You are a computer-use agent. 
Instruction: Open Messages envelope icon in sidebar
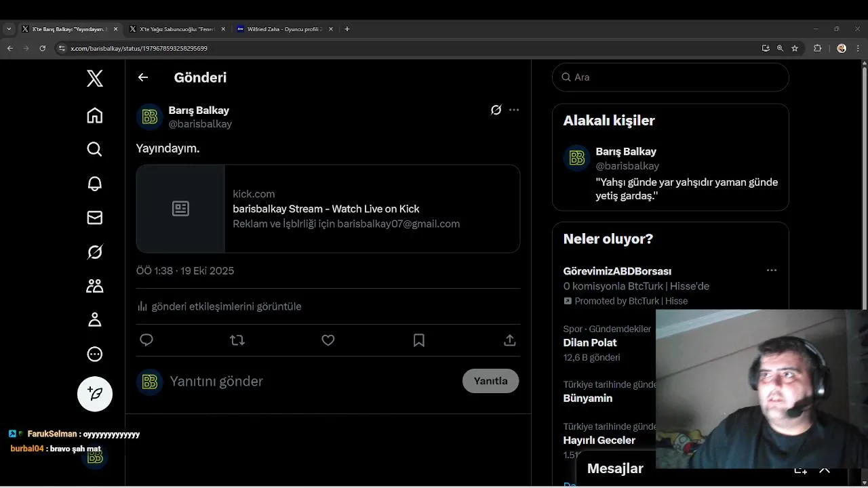95,218
